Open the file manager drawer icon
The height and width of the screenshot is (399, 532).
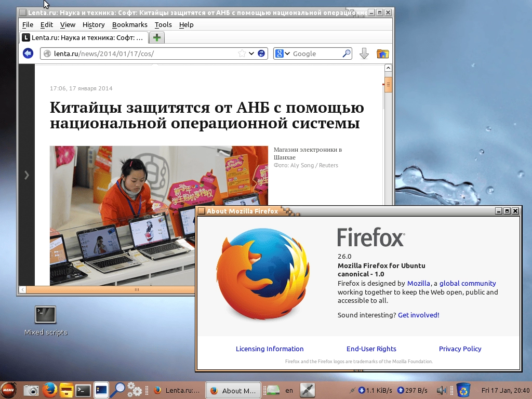tap(66, 390)
